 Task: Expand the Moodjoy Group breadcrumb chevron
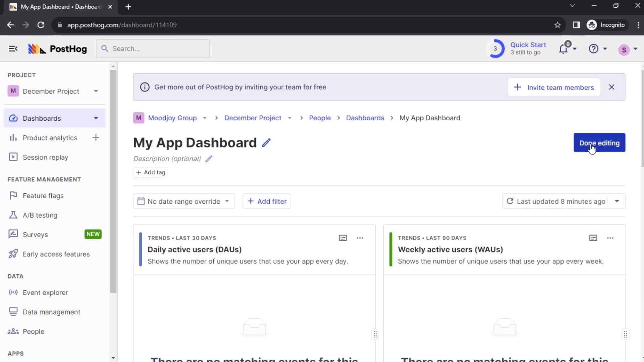pos(205,118)
